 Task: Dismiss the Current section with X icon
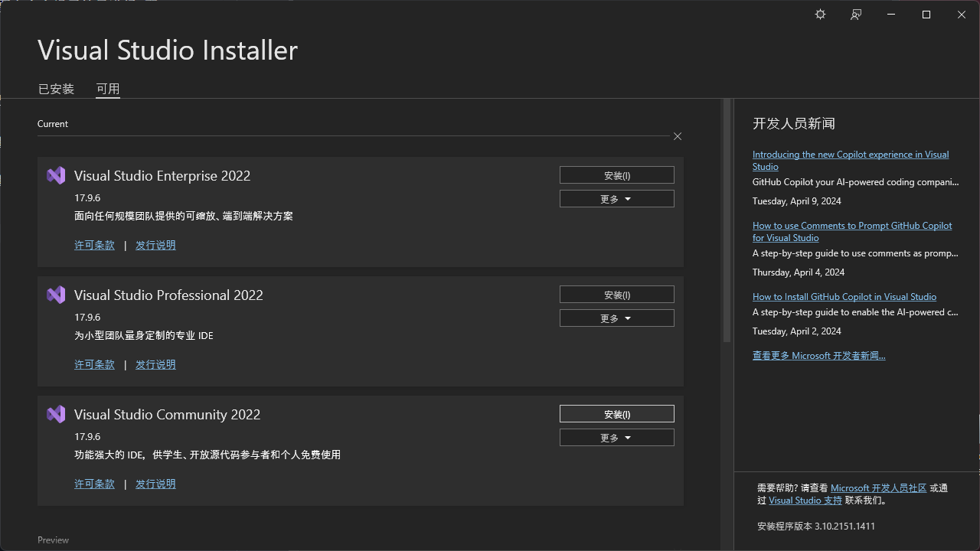(678, 136)
